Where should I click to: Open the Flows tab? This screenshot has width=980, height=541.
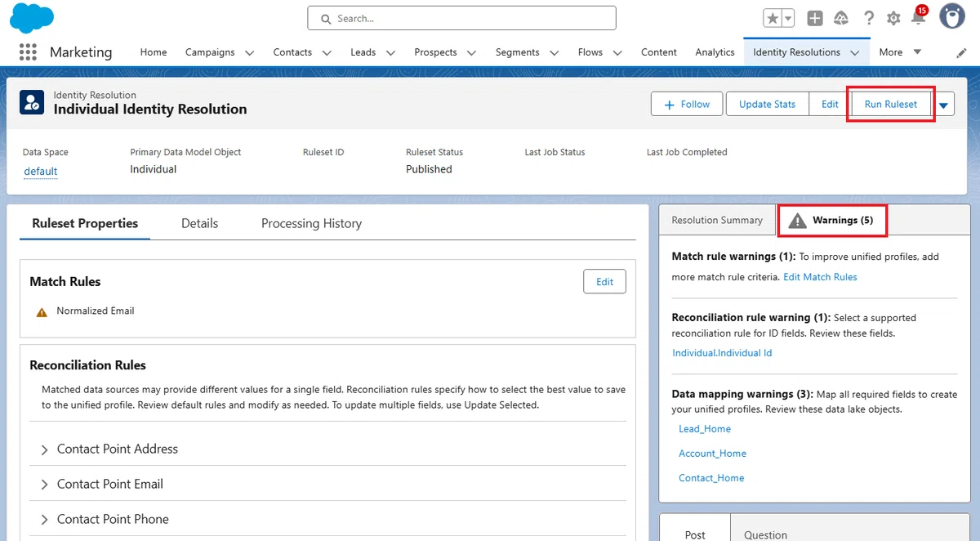(x=590, y=51)
